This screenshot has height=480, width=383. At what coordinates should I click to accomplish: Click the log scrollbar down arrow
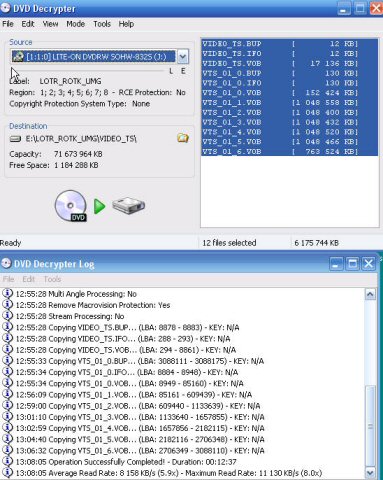coord(370,472)
